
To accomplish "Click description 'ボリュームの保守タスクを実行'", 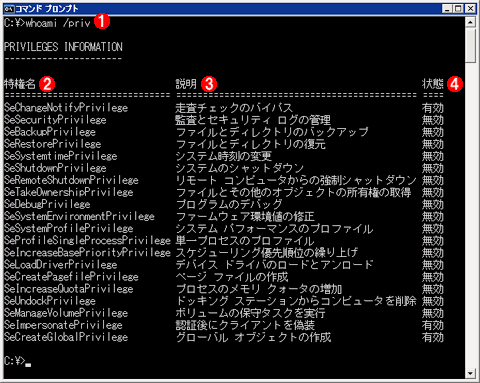I will pos(250,313).
